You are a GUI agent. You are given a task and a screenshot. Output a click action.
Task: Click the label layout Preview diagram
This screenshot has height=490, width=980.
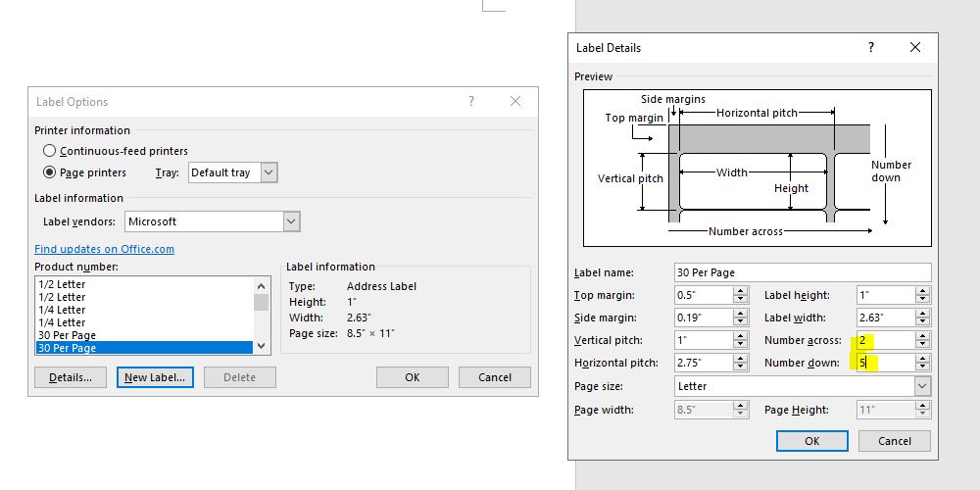tap(757, 168)
